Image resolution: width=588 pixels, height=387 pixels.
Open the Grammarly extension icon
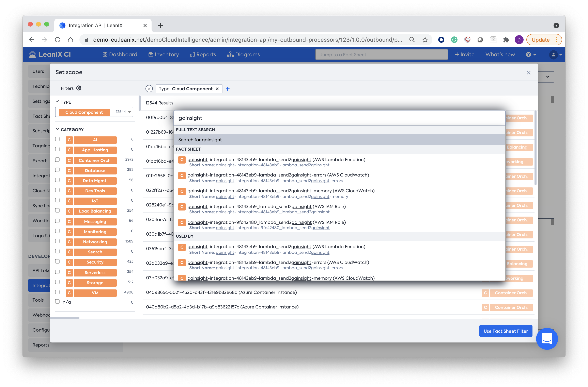[454, 40]
